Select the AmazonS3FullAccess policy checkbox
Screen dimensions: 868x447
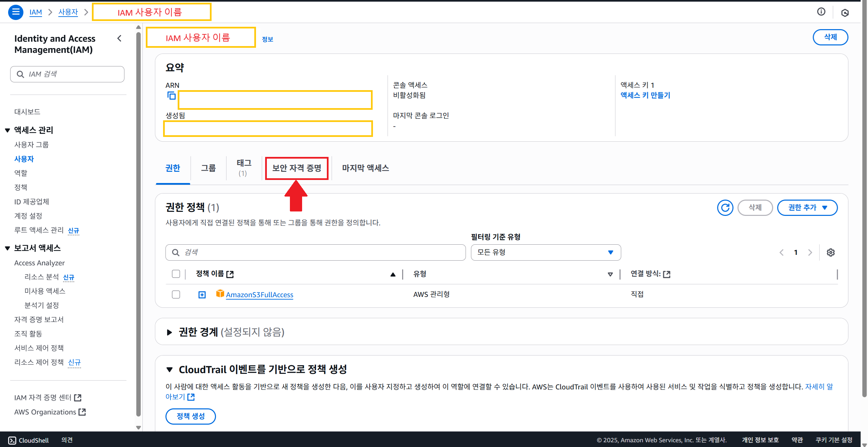176,294
